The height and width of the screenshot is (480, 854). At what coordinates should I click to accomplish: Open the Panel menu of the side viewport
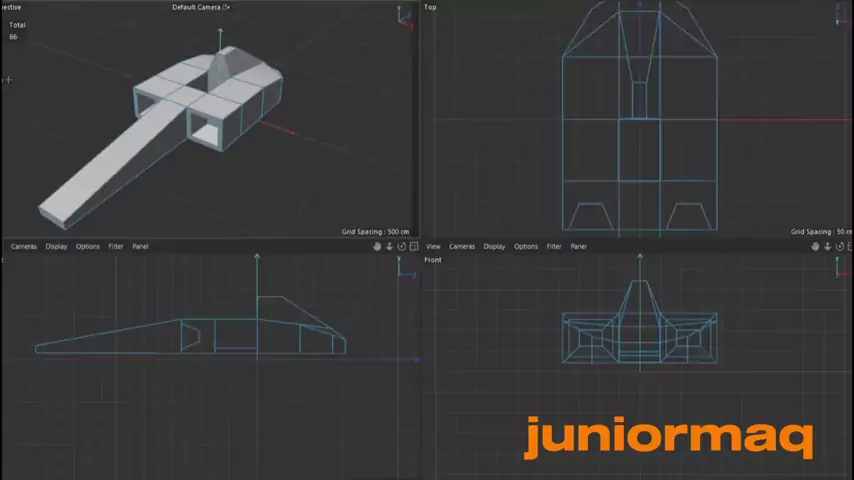(140, 246)
